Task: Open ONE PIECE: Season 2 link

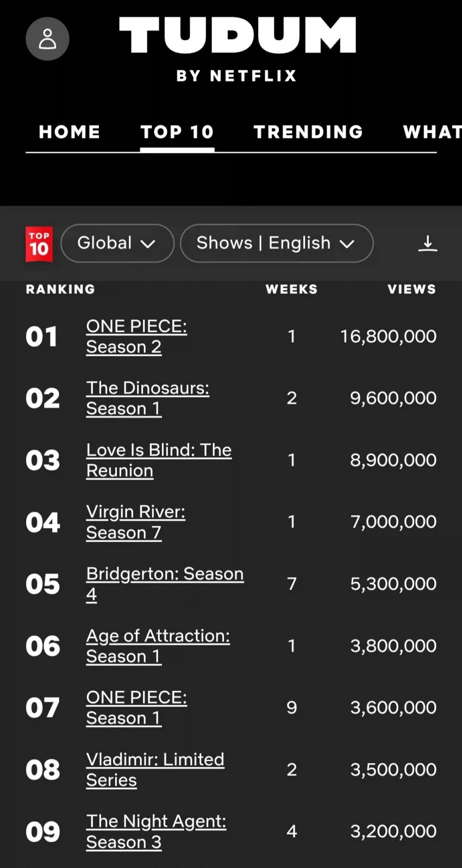Action: click(136, 336)
